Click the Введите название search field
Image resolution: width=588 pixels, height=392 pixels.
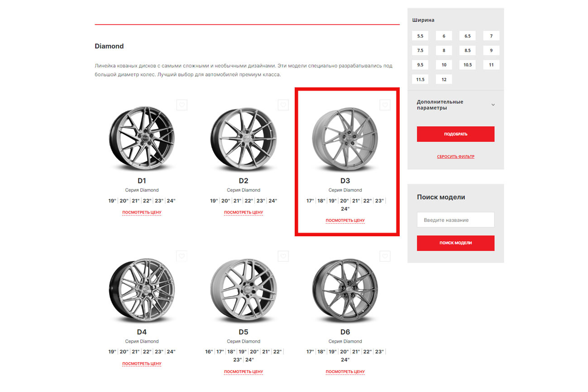[455, 220]
